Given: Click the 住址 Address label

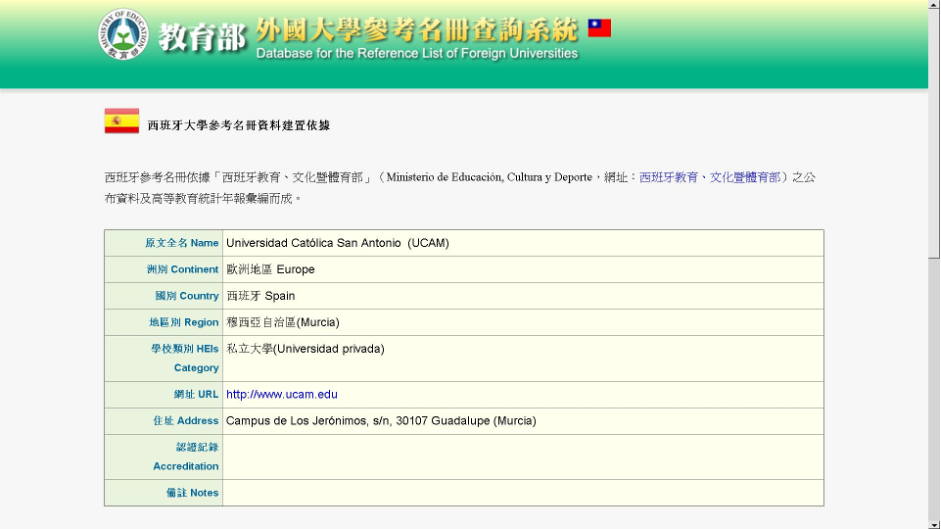Looking at the screenshot, I should pos(185,421).
